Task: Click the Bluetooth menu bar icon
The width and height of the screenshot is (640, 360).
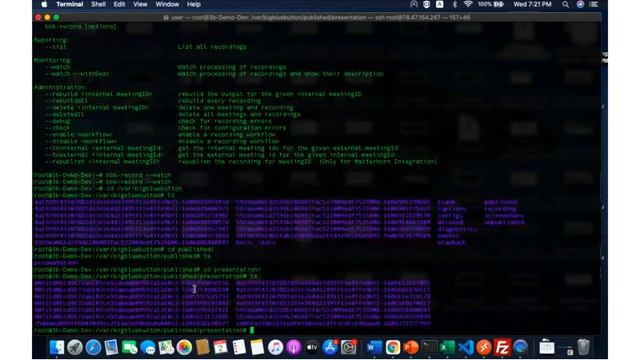Action: [x=455, y=4]
